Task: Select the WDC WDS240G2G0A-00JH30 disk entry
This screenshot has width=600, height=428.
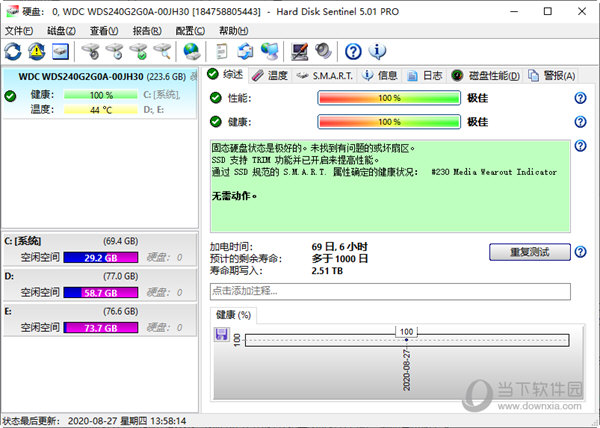Action: point(99,93)
